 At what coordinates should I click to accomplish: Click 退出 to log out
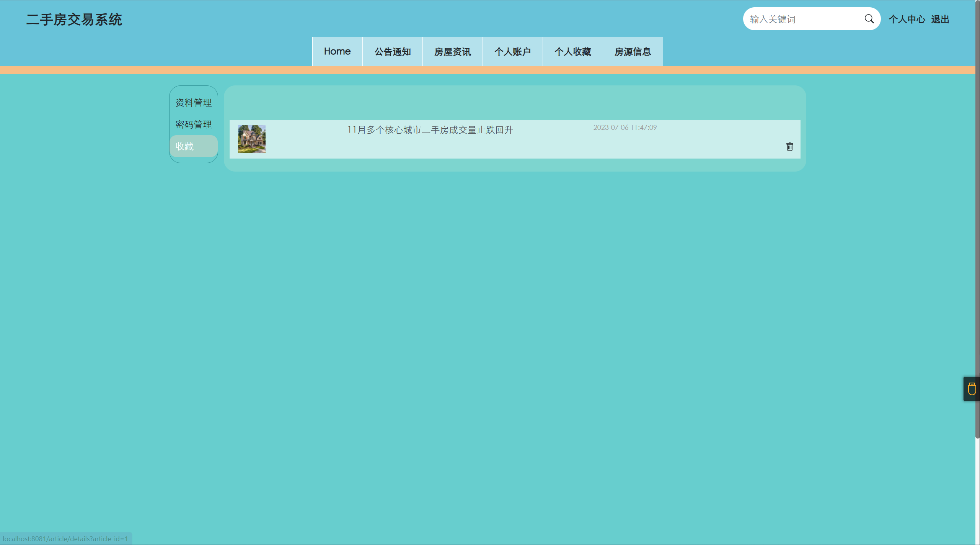(x=940, y=19)
